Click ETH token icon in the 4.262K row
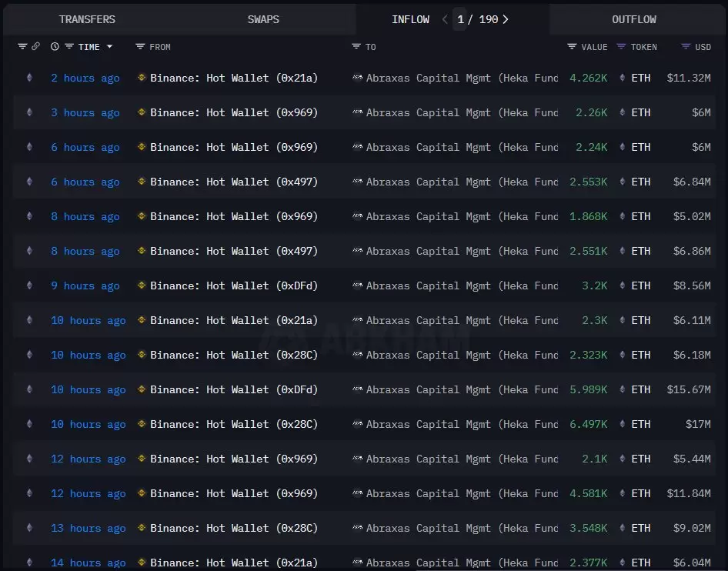Screen dimensions: 728x571 click(622, 78)
